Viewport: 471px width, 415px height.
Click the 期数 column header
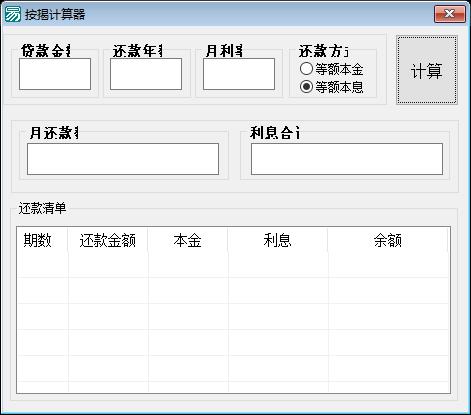pyautogui.click(x=42, y=240)
